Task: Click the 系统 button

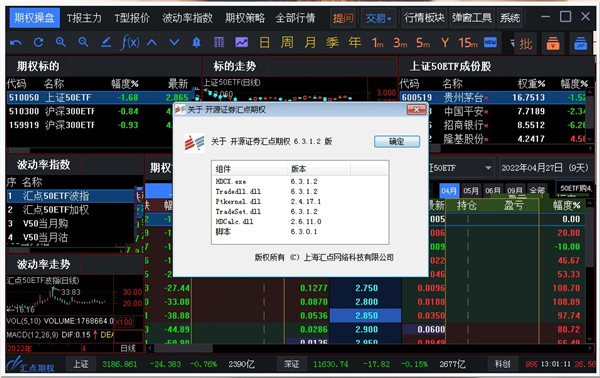Action: click(x=510, y=18)
